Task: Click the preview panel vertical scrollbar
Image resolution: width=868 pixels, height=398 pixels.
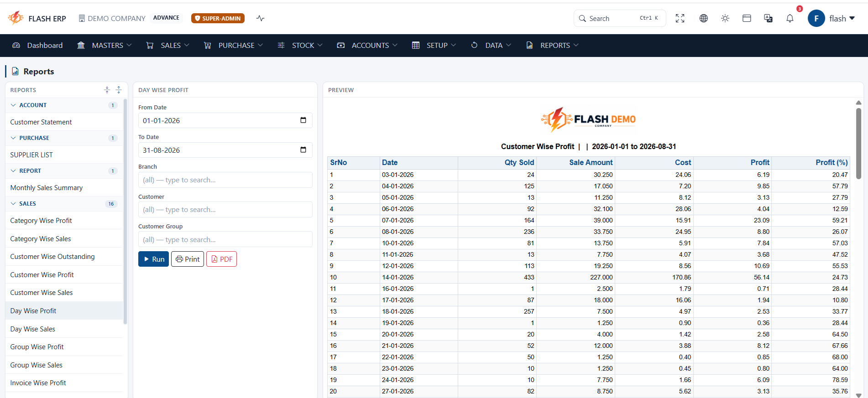Action: coord(858,143)
